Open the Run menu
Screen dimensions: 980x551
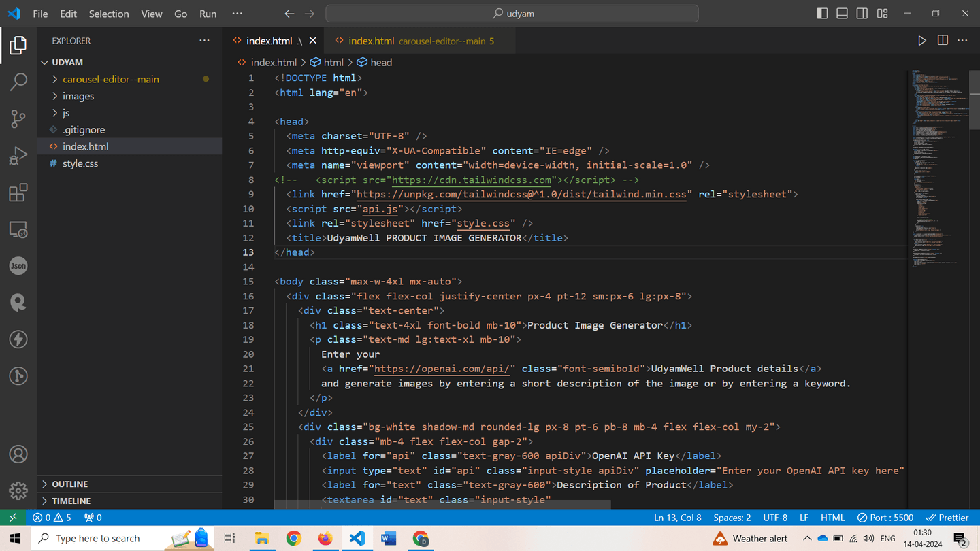tap(208, 14)
